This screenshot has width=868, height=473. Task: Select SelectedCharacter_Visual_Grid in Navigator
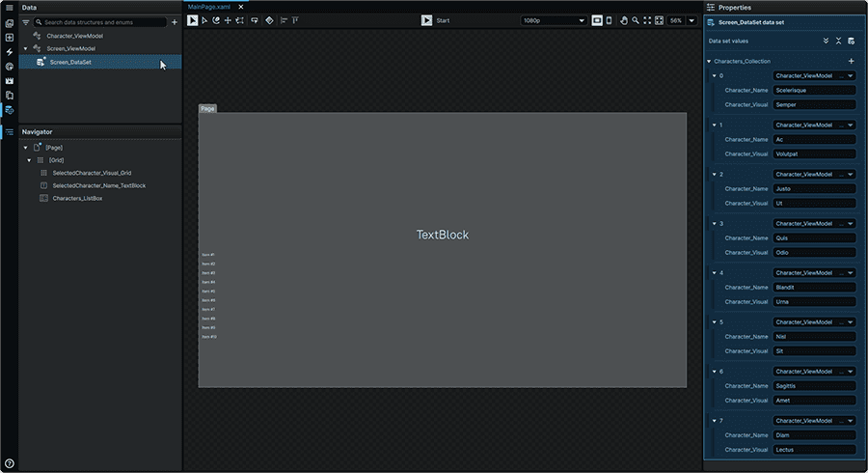coord(92,173)
